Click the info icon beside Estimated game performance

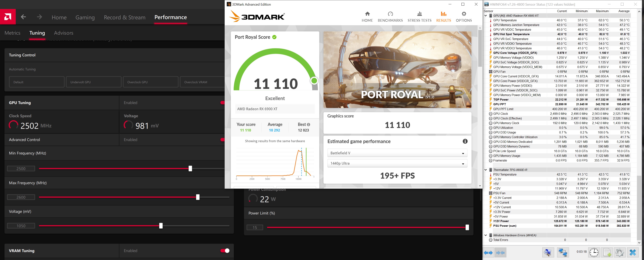click(465, 141)
